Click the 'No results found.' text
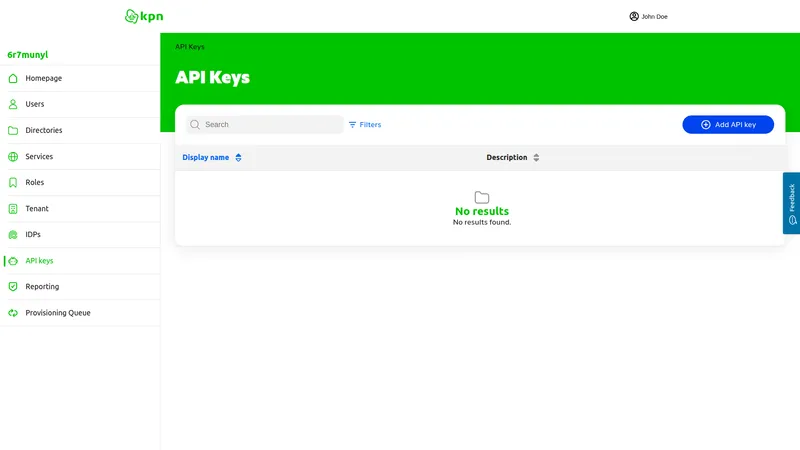 [482, 222]
